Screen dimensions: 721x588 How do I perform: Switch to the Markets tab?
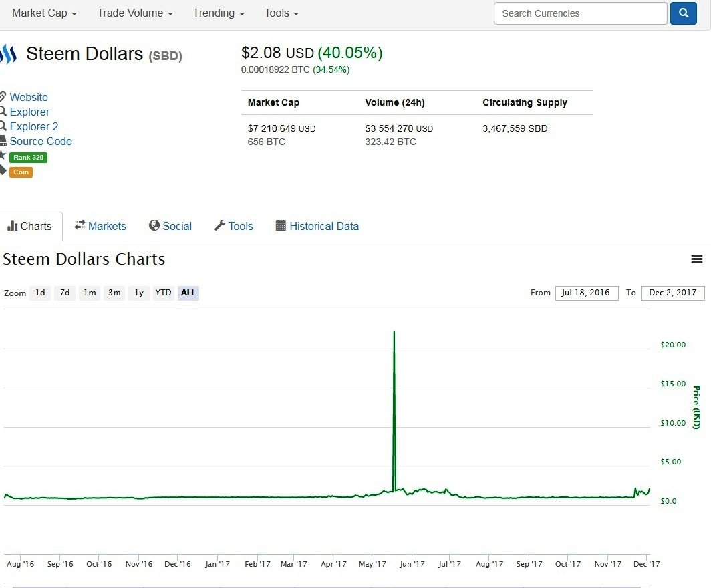pyautogui.click(x=100, y=226)
